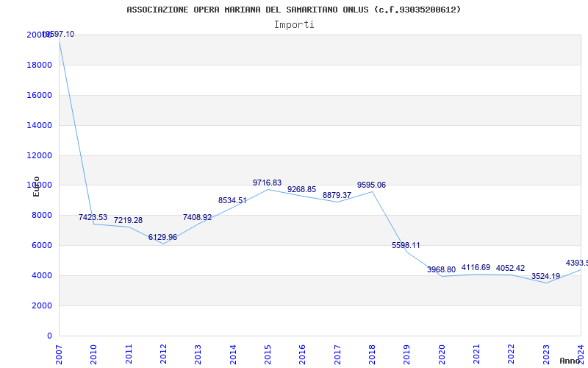Select the 9268.85 data label
This screenshot has width=588, height=368.
302,189
